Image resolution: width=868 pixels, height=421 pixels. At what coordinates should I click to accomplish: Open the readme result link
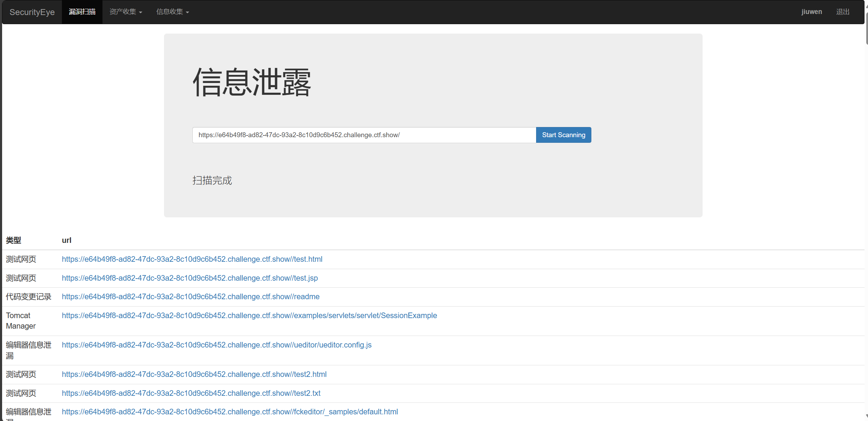[191, 297]
